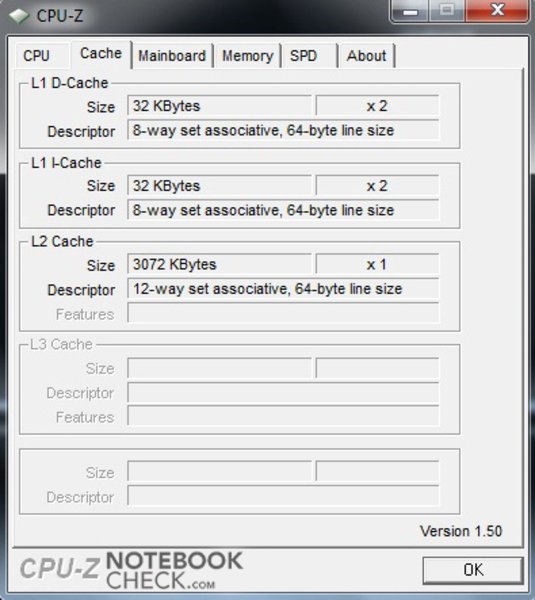Viewport: 535px width, 600px height.
Task: Click the L2 Cache size field 3072 KBytes
Action: coord(219,264)
